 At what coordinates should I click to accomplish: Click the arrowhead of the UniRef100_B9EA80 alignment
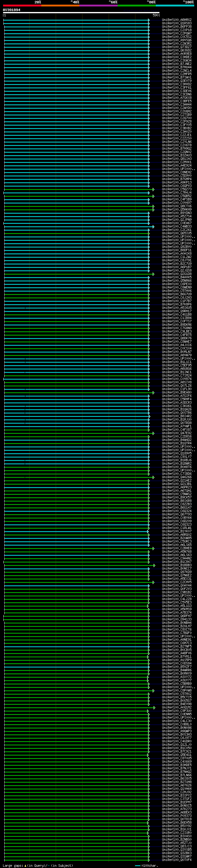(x=154, y=393)
